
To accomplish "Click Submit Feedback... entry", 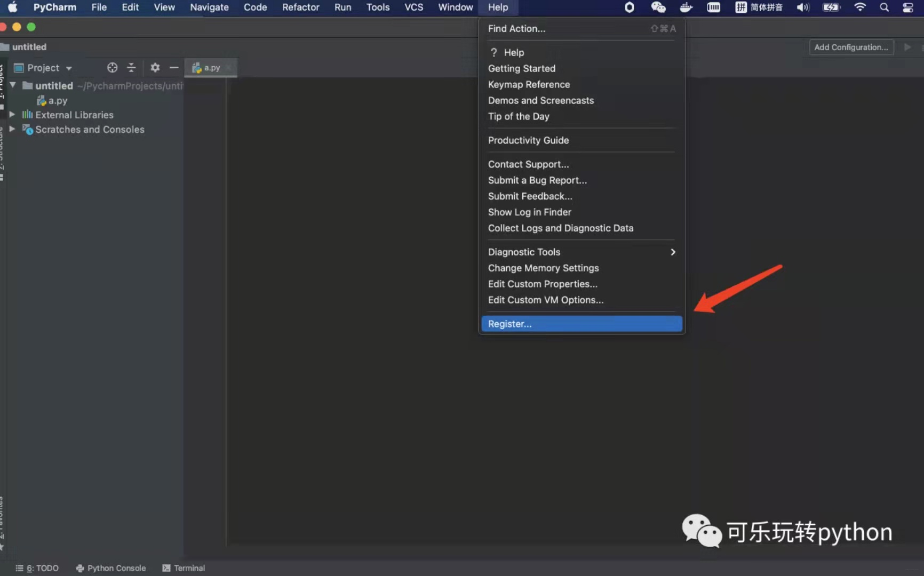I will [x=582, y=196].
